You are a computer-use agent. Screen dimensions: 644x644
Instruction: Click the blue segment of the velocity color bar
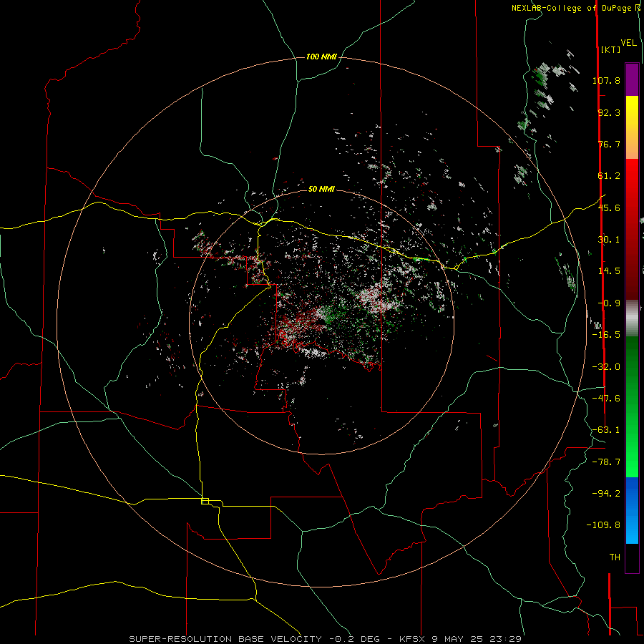[632, 510]
